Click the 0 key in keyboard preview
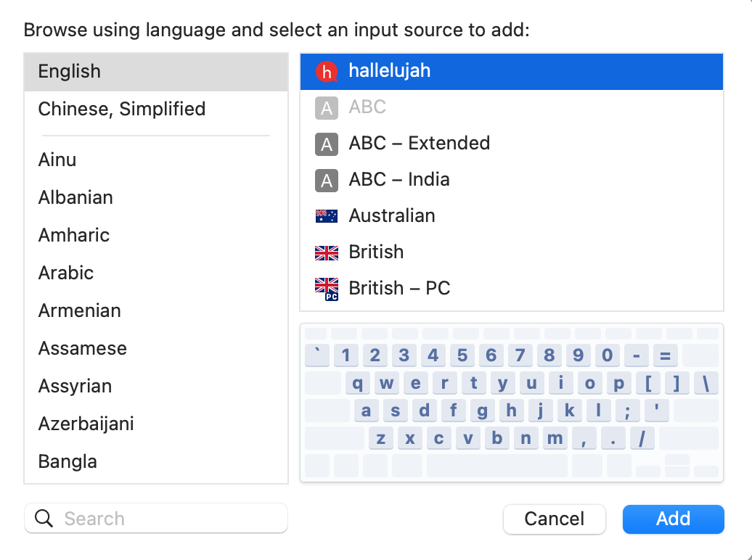The width and height of the screenshot is (752, 560). pyautogui.click(x=607, y=355)
